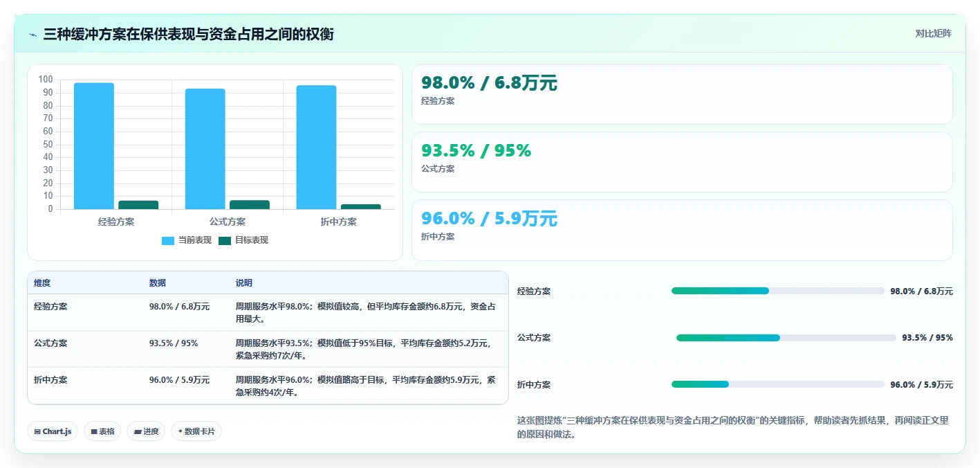Click the 经验方案 label beside the progress bar

pyautogui.click(x=534, y=291)
